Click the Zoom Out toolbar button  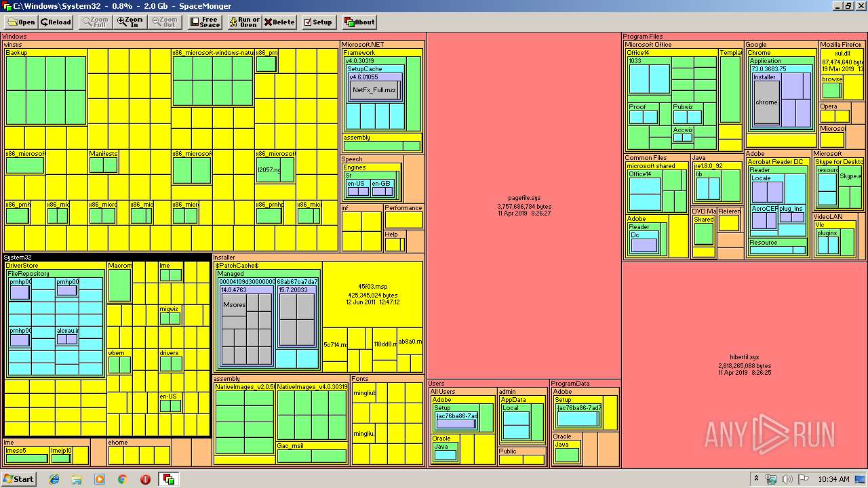pyautogui.click(x=164, y=22)
